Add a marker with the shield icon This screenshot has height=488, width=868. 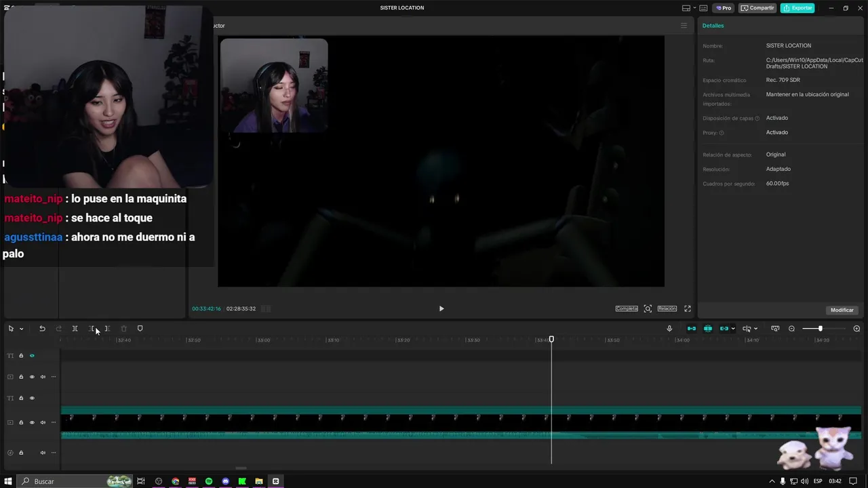(140, 329)
